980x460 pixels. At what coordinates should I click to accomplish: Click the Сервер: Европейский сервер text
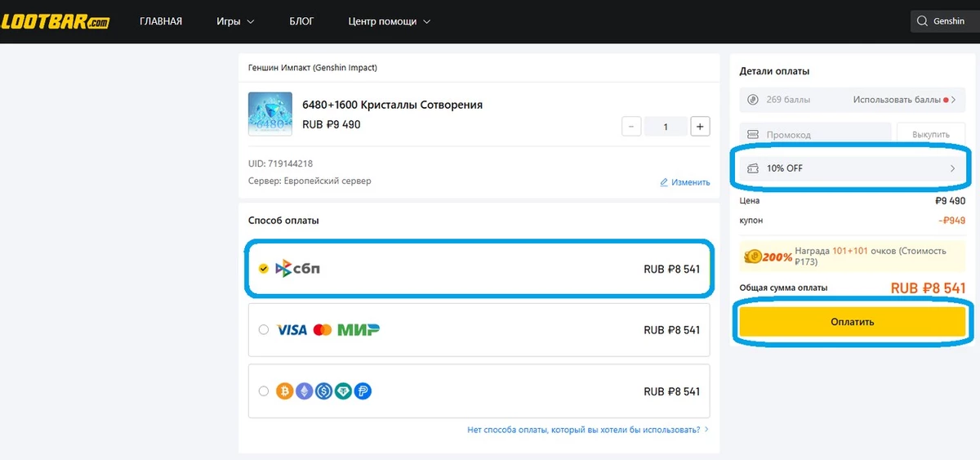[x=310, y=181]
